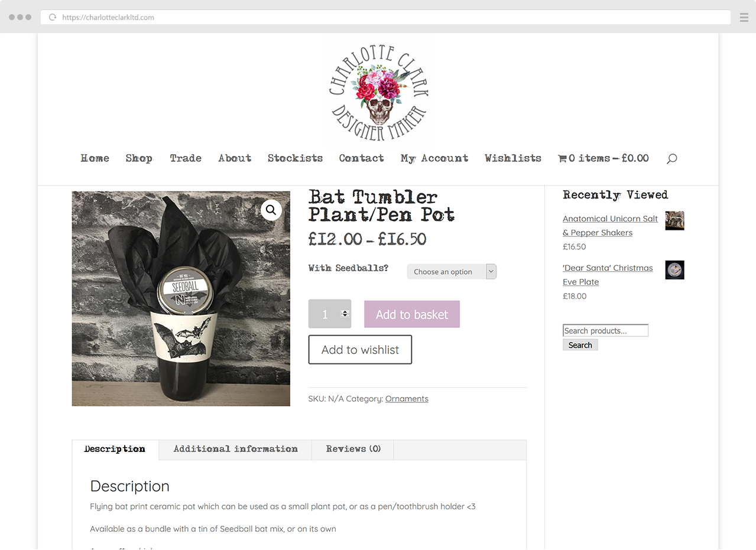The height and width of the screenshot is (550, 756).
Task: Click the browser reload icon
Action: pyautogui.click(x=53, y=18)
